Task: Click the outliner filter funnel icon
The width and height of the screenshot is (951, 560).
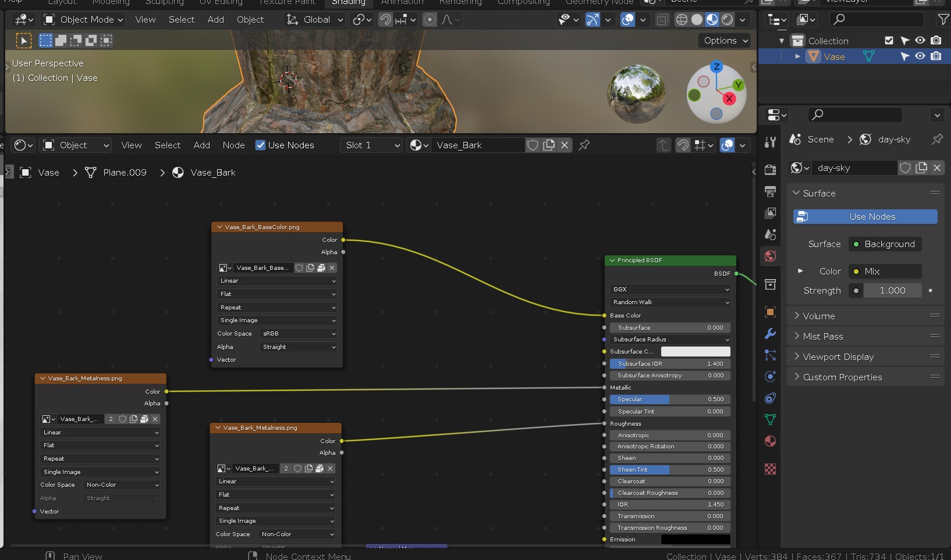Action: [x=943, y=20]
